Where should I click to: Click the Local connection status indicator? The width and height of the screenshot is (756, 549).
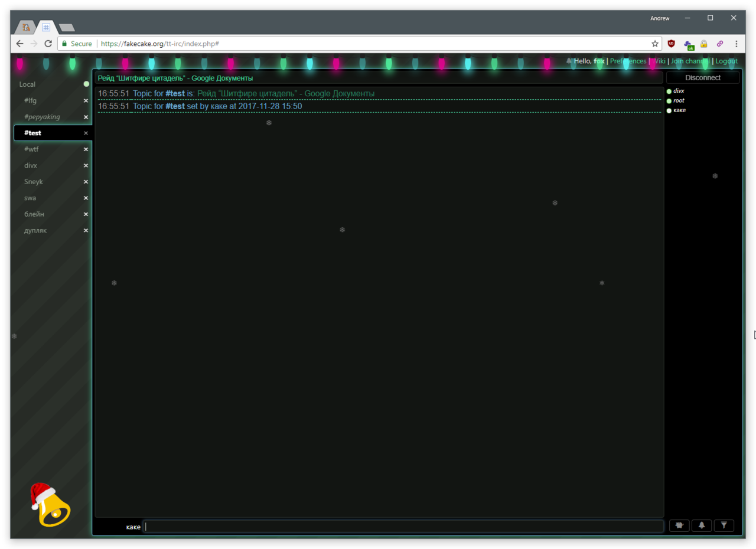click(86, 84)
